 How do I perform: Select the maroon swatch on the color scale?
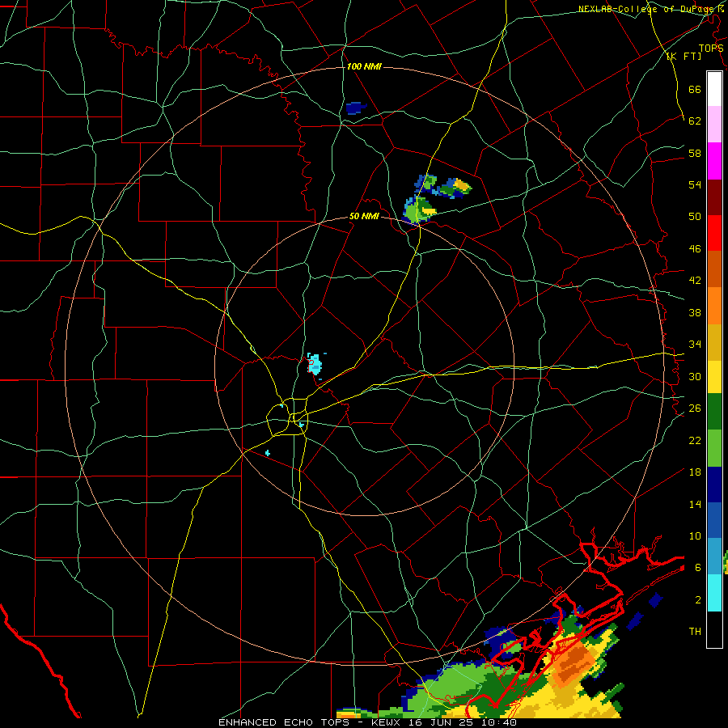714,197
